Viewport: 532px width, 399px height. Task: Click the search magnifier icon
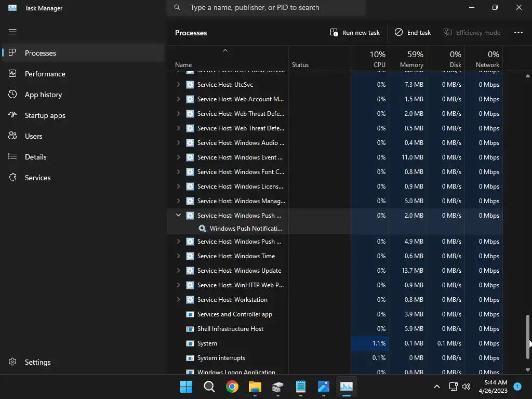[x=177, y=7]
